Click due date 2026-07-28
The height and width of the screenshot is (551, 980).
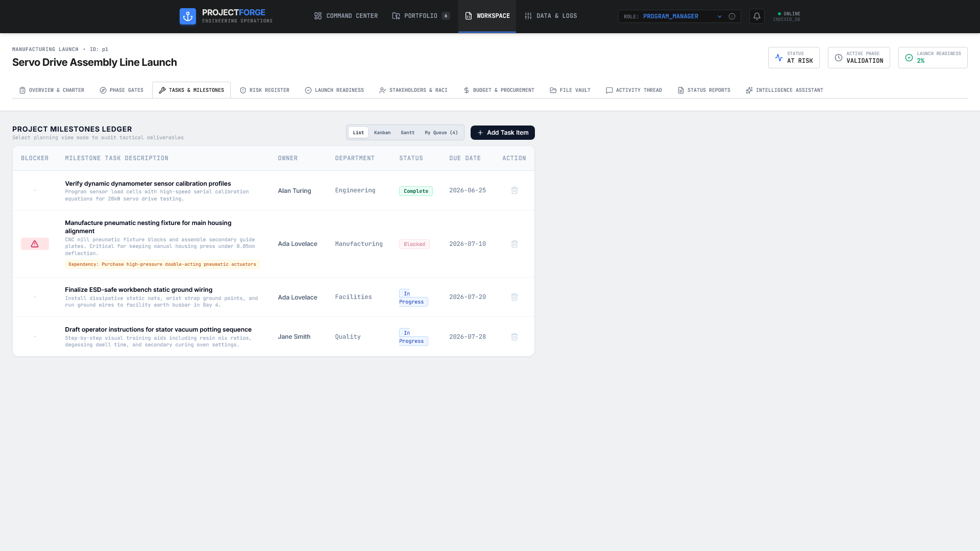468,337
